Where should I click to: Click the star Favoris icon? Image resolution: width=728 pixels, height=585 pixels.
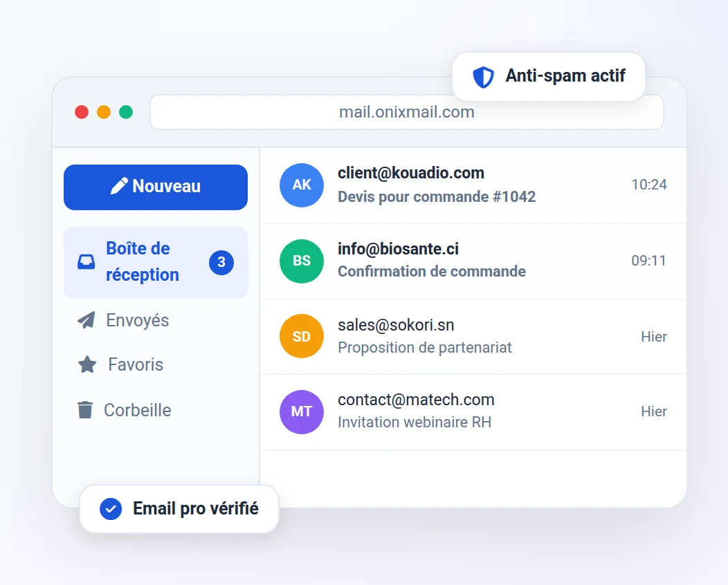[x=87, y=364]
